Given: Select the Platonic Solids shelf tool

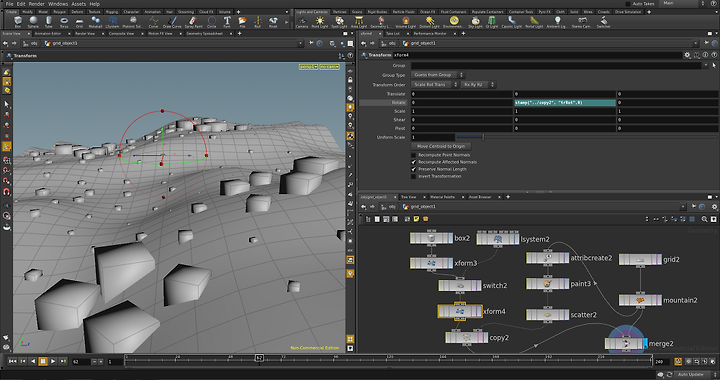Looking at the screenshot, I should (133, 22).
